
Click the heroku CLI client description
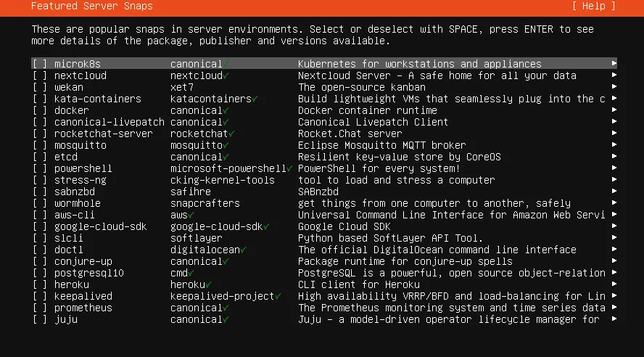[x=358, y=284]
